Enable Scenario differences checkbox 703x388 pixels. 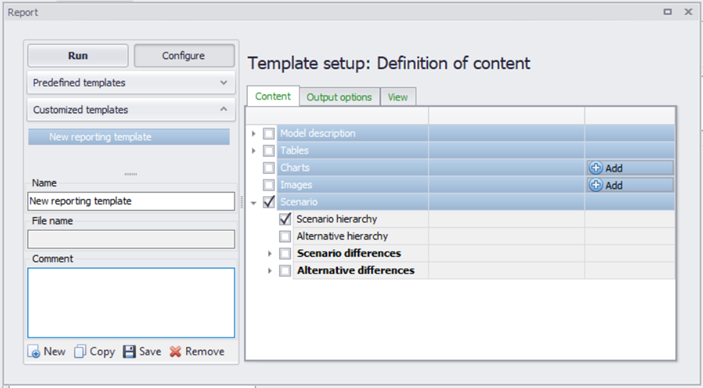[285, 253]
